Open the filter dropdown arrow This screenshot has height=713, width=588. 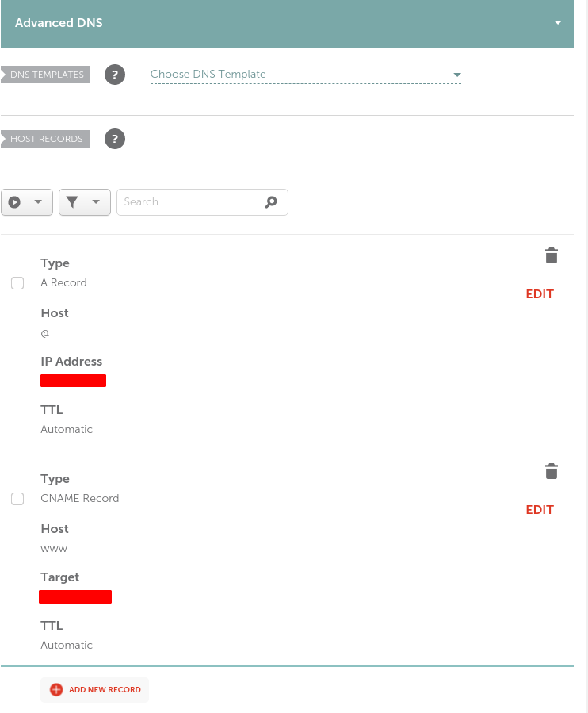(96, 201)
